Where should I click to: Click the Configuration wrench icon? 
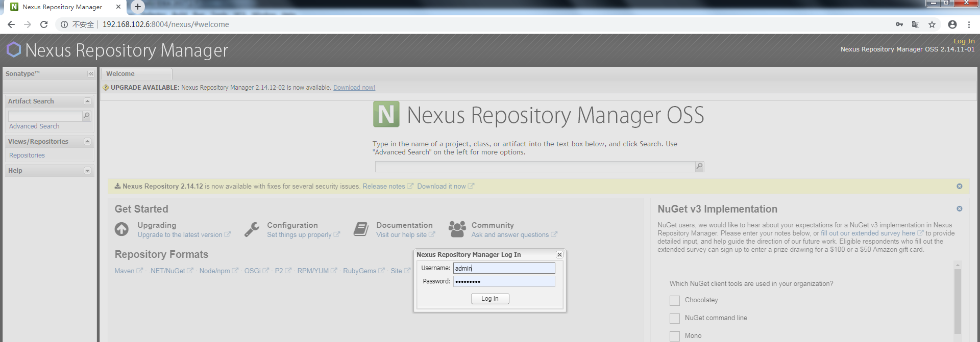tap(252, 229)
